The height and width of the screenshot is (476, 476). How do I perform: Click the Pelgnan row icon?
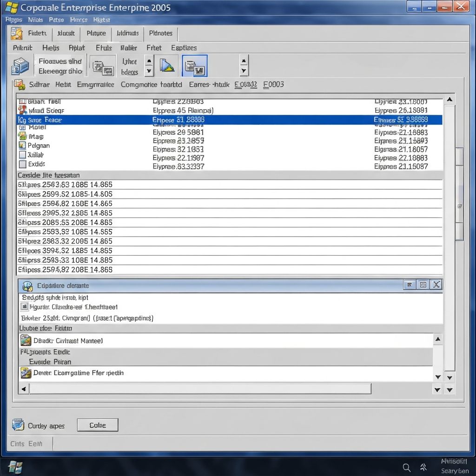click(22, 145)
